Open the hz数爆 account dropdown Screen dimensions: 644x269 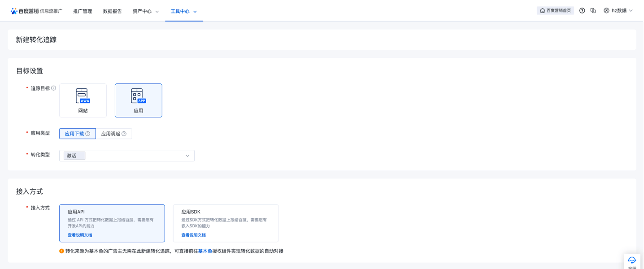[x=618, y=11]
